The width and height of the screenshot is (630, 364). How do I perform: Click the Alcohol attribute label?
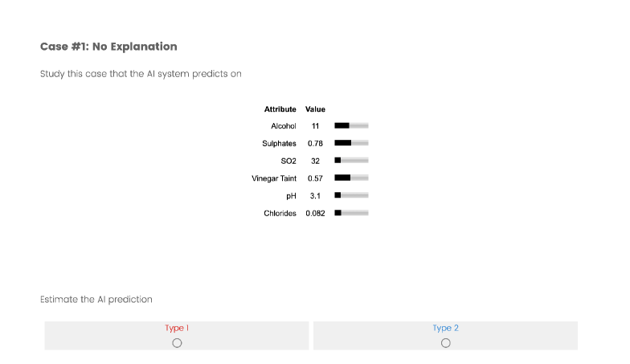[x=284, y=126]
